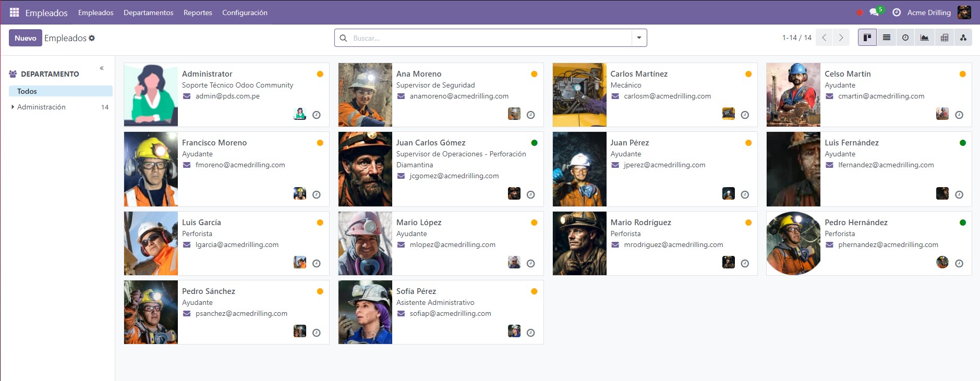Click activity clock on Francisco Moreno card
Image resolution: width=980 pixels, height=381 pixels.
pos(317,195)
